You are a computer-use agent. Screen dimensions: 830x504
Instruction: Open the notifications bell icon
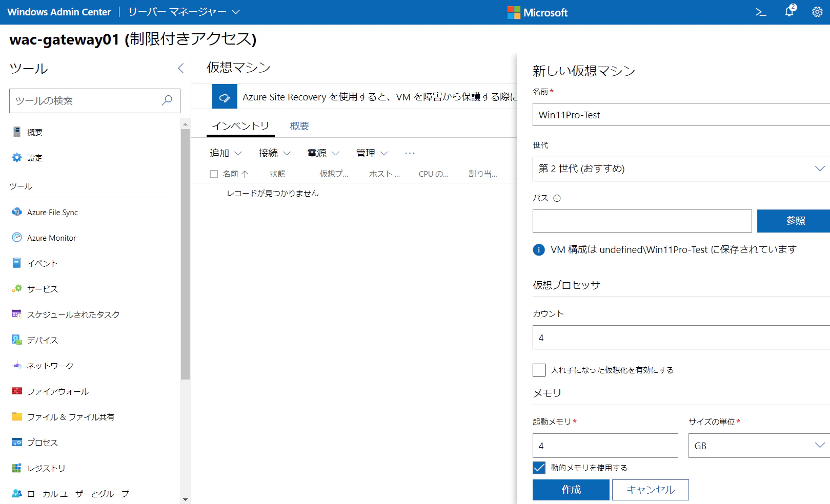789,11
